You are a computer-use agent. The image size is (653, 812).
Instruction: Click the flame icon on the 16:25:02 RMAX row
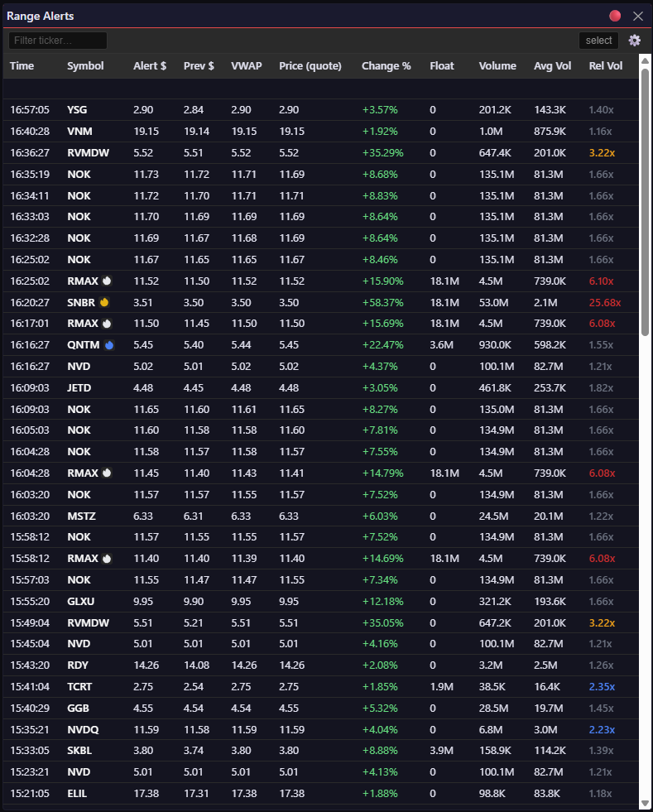(x=106, y=281)
